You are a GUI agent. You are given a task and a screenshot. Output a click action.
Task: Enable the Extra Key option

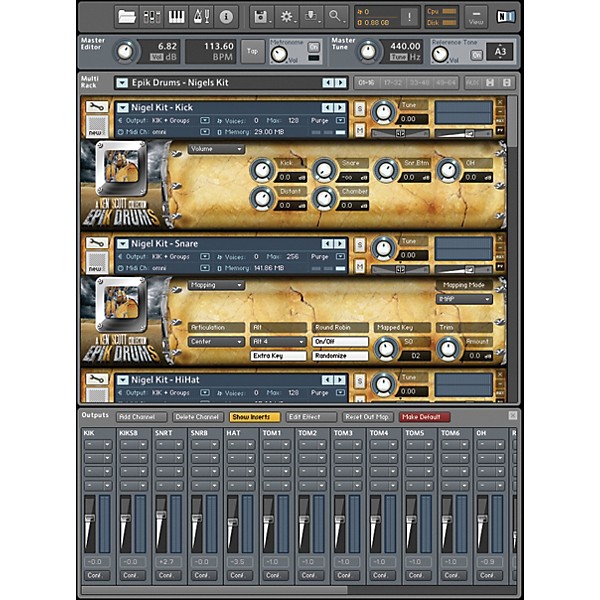click(x=278, y=355)
